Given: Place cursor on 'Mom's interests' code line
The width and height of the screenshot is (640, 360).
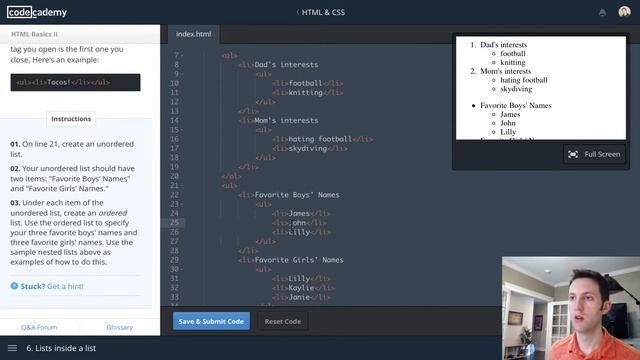Looking at the screenshot, I should pos(278,120).
